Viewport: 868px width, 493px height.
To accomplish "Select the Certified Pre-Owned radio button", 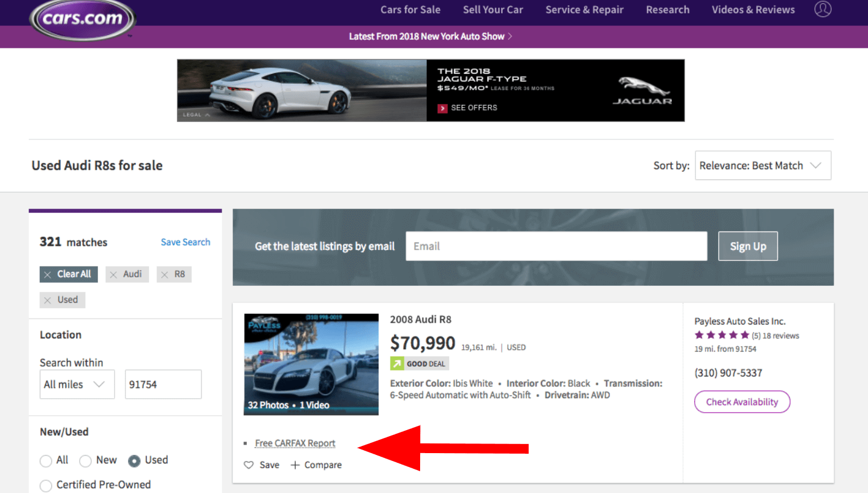I will point(46,485).
